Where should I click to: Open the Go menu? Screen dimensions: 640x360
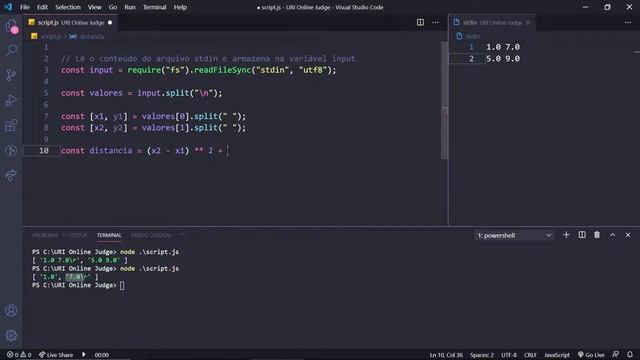point(113,7)
